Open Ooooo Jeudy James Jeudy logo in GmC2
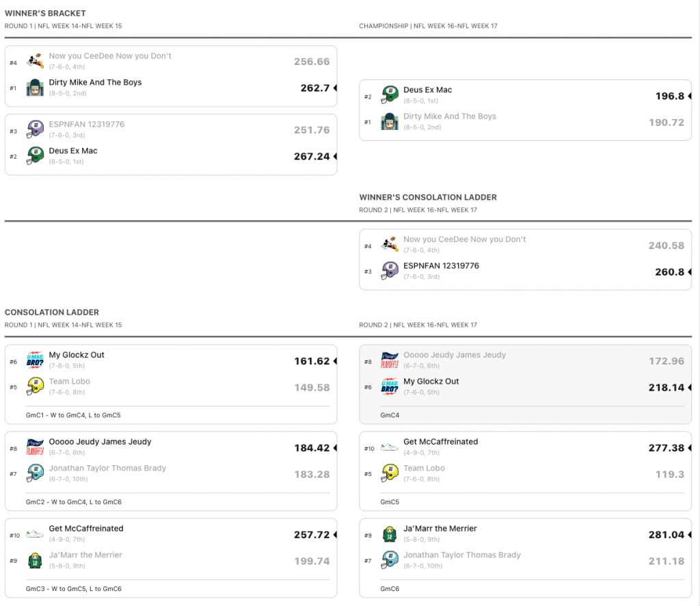 pos(35,447)
